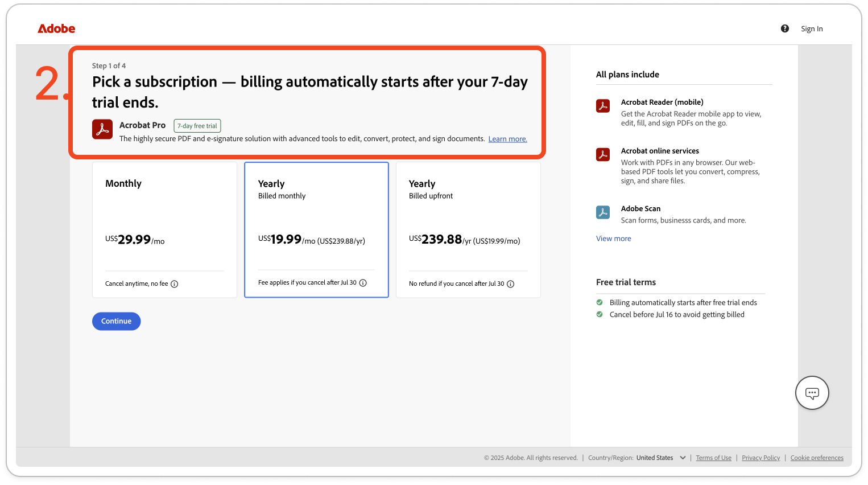The height and width of the screenshot is (485, 868).
Task: Click the Continue button
Action: pos(117,321)
